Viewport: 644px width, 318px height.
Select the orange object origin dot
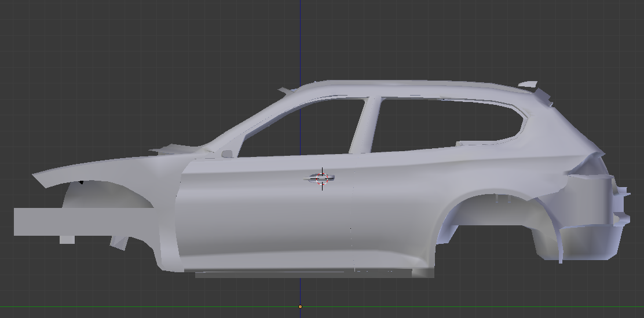click(300, 306)
